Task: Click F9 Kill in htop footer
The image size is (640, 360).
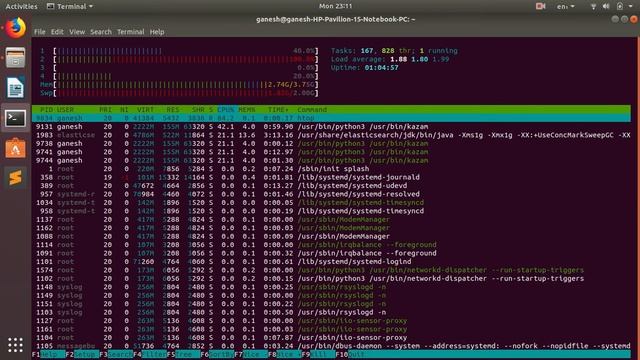Action: point(318,354)
